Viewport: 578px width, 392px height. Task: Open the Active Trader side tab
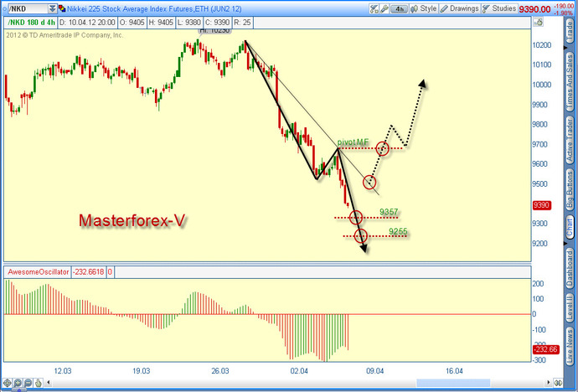click(570, 140)
